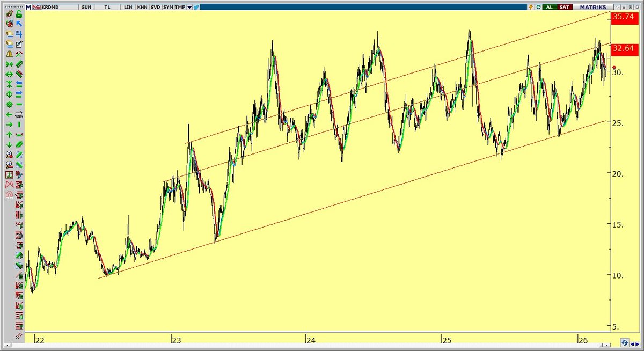The image size is (644, 351).
Task: Click the lightning bolt icon in top bar
Action: click(x=532, y=7)
